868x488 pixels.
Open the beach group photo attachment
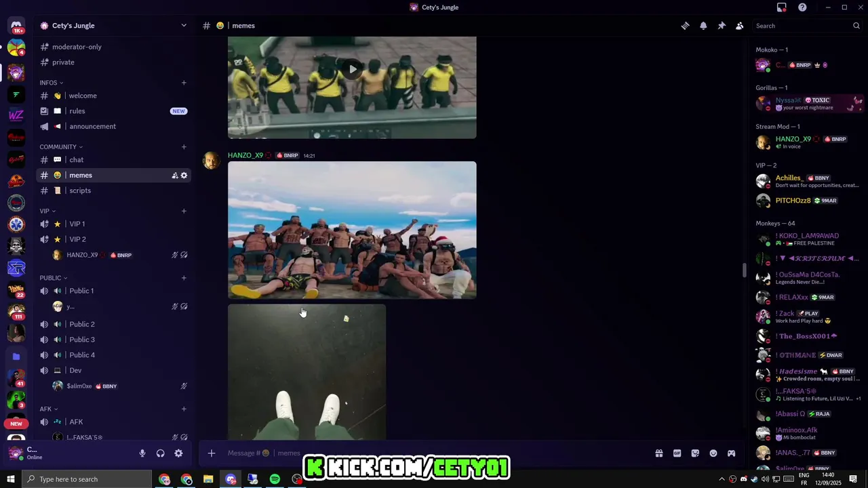(x=352, y=230)
